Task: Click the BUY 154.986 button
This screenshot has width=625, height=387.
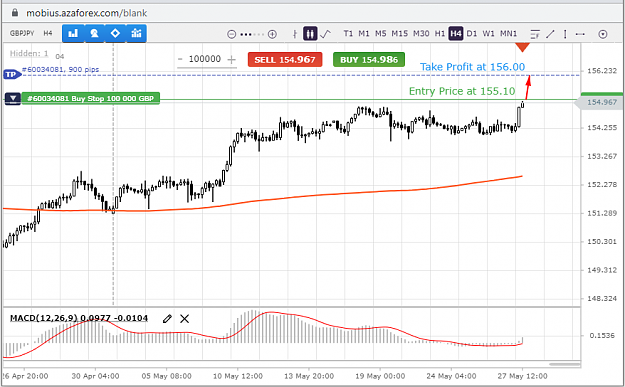Action: 369,60
